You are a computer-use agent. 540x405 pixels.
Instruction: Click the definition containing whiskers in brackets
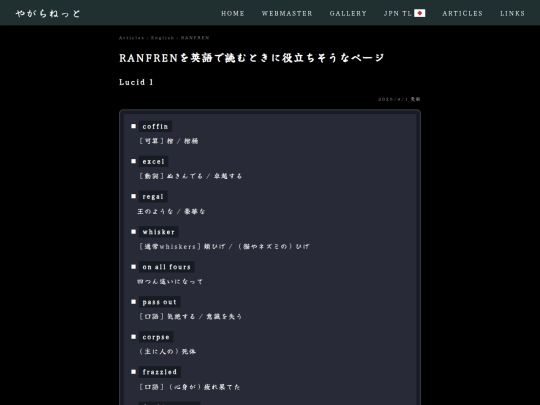point(224,247)
